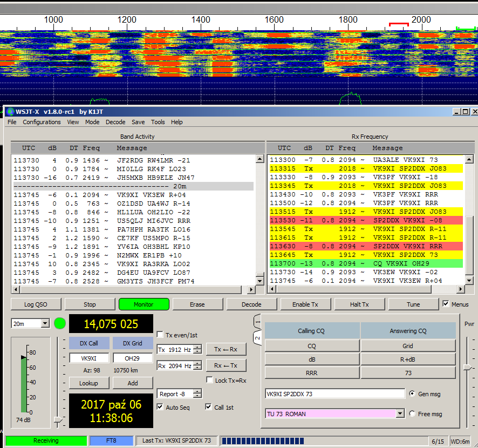This screenshot has height=448, width=478.
Task: Click the red Tx frequency marker on waterfall
Action: click(398, 24)
